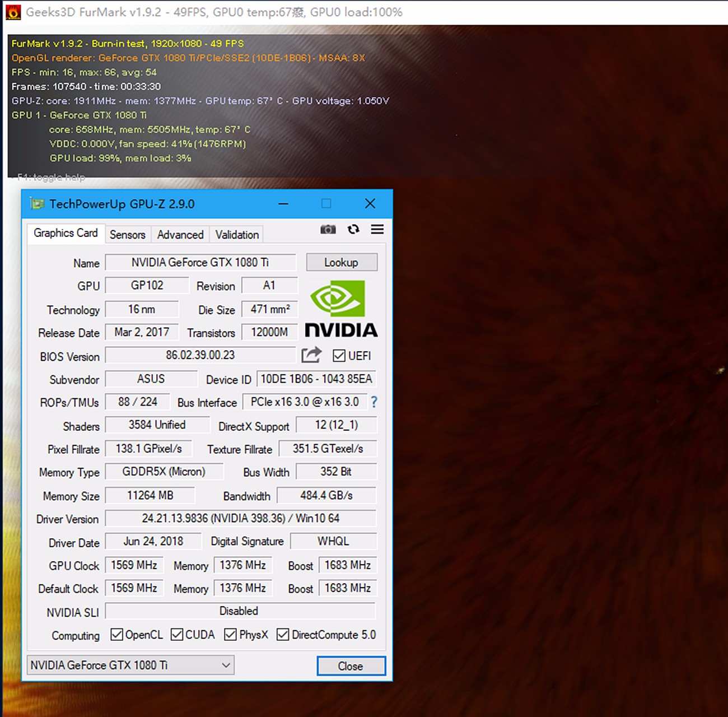728x717 pixels.
Task: Click the Default Clock row Boost 1683 MHz
Action: pos(348,588)
